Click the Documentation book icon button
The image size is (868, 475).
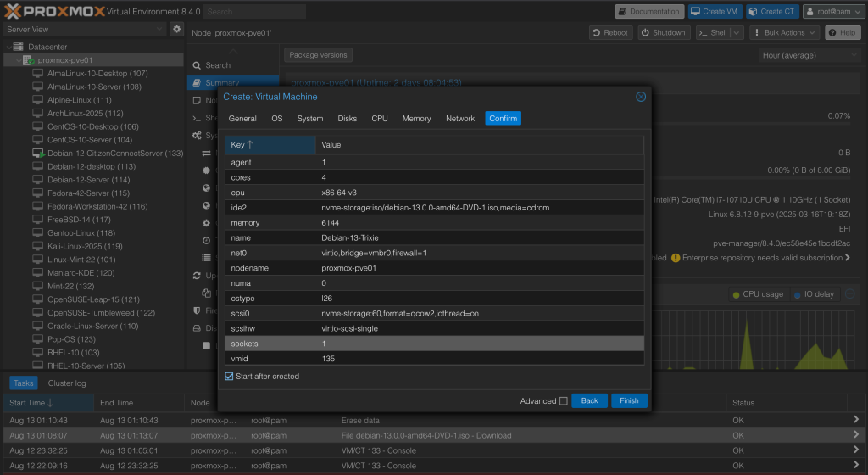coord(622,12)
